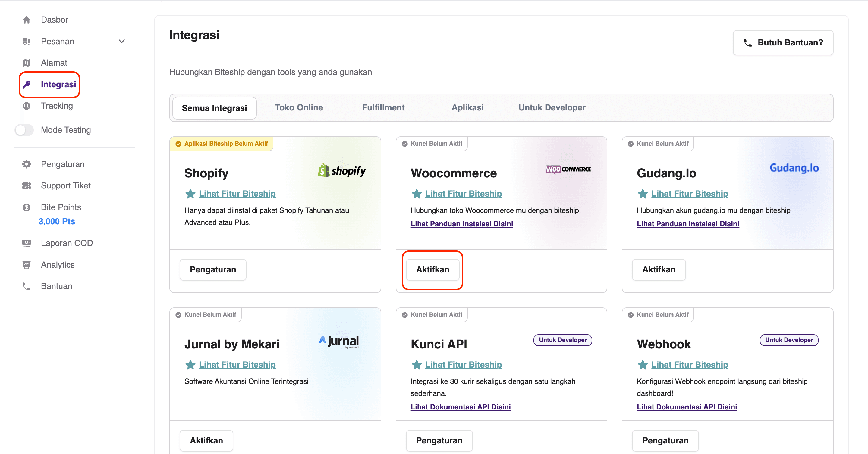This screenshot has height=454, width=868.
Task: Open Woocommerce Lihat Panduan Instalasi Disini link
Action: click(461, 224)
